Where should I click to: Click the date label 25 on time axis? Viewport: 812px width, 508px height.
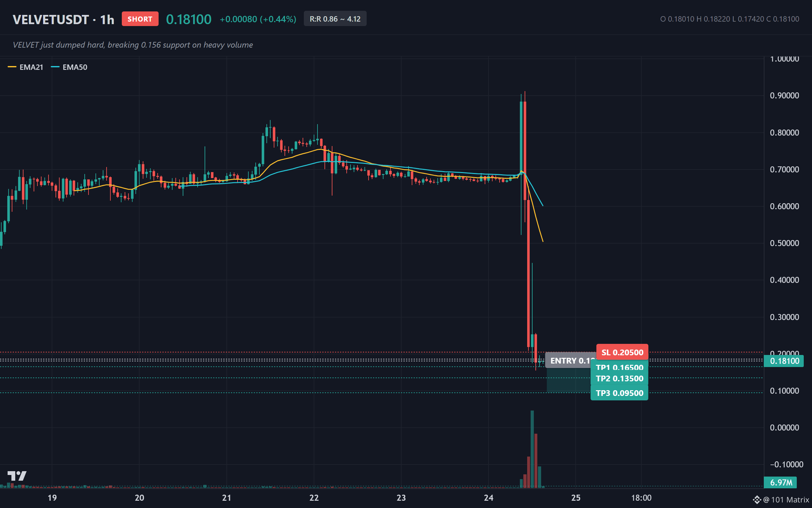click(x=576, y=498)
